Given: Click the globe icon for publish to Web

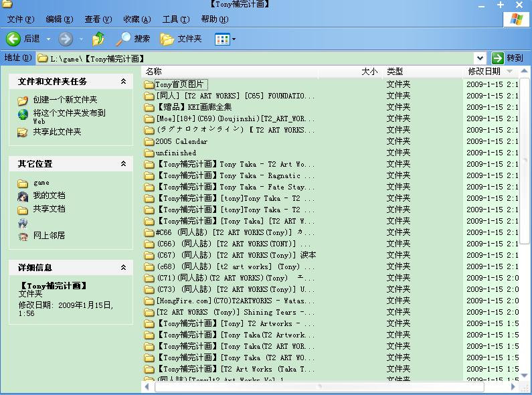Looking at the screenshot, I should point(23,114).
